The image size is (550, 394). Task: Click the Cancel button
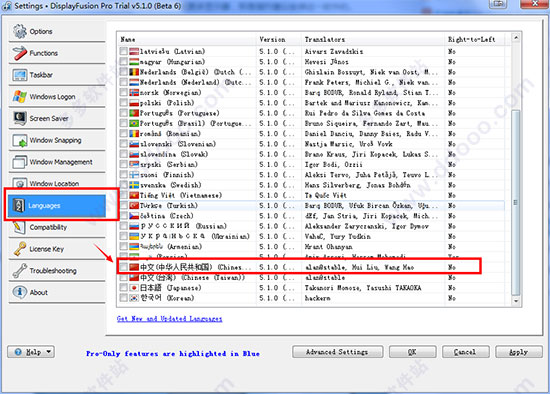[x=465, y=352]
